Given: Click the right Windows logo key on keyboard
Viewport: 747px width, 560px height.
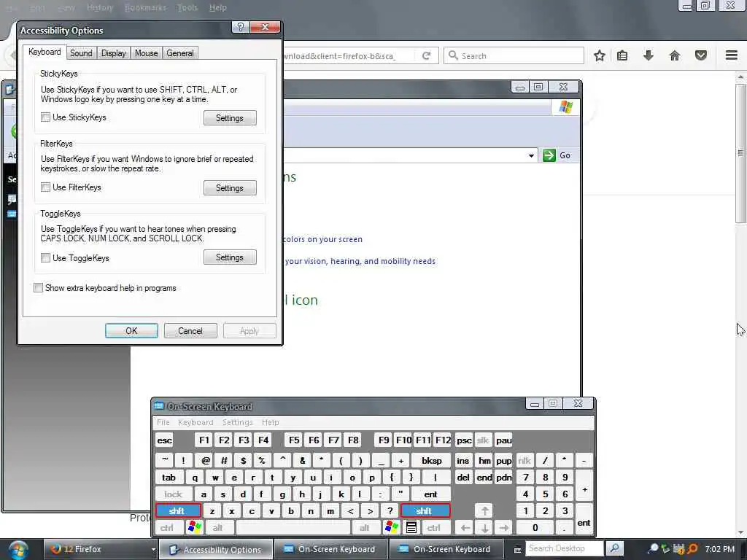Looking at the screenshot, I should tap(392, 528).
